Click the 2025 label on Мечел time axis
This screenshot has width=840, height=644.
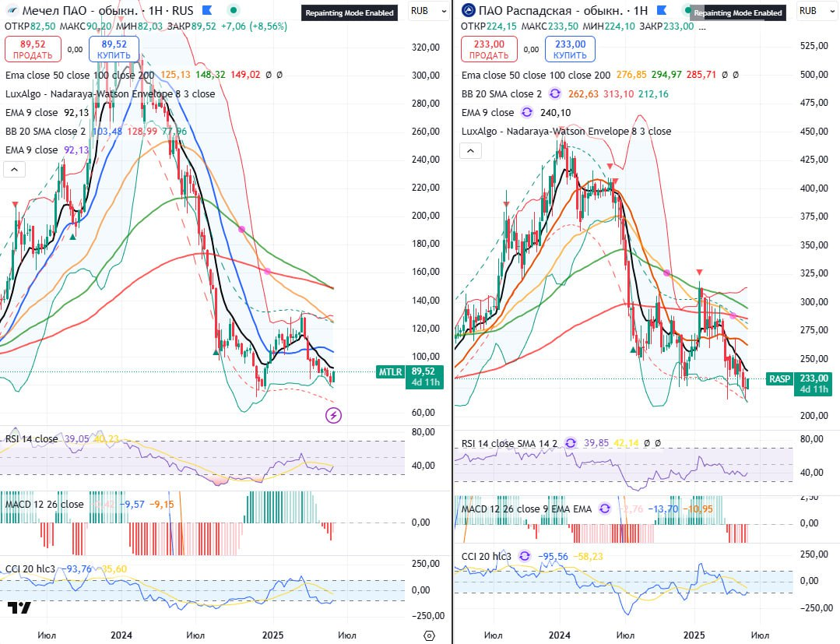(x=272, y=635)
